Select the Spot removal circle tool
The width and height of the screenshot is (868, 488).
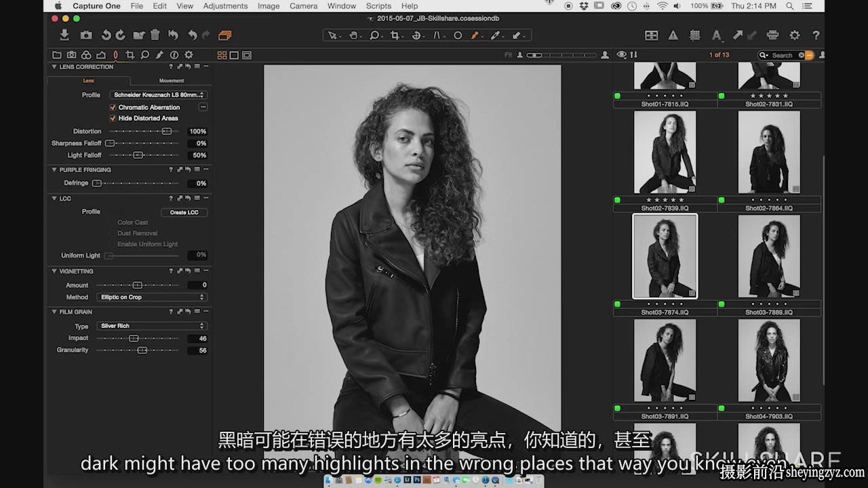click(x=458, y=35)
